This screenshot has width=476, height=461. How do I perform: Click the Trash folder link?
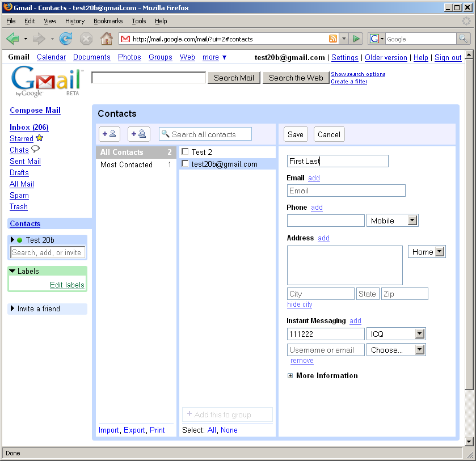(x=19, y=206)
